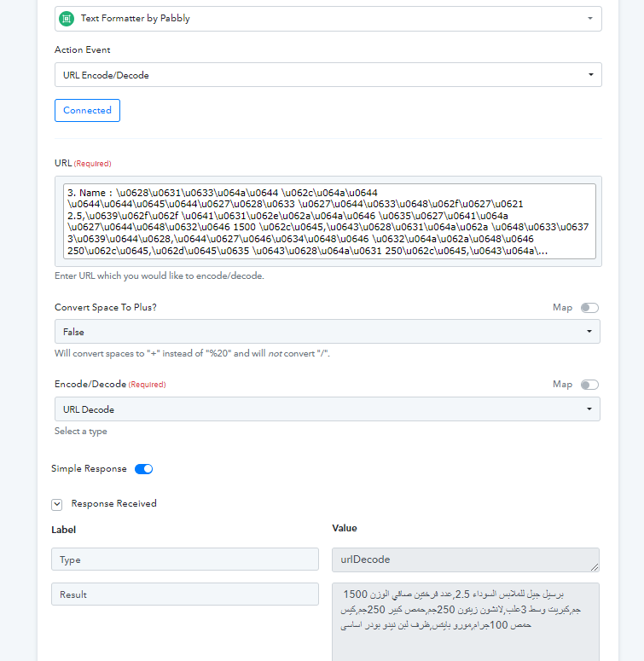Toggle Map switch for Encode/Decode field
This screenshot has height=661, width=644.
coord(589,385)
